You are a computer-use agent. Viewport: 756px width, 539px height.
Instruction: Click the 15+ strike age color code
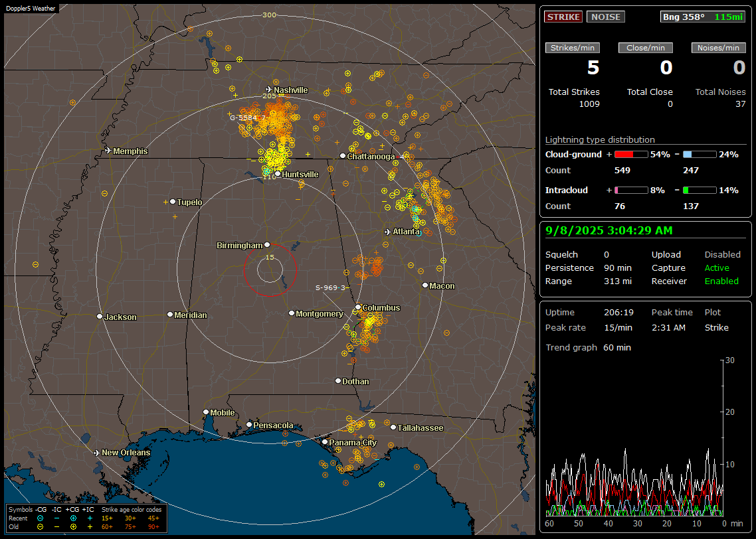click(x=107, y=518)
